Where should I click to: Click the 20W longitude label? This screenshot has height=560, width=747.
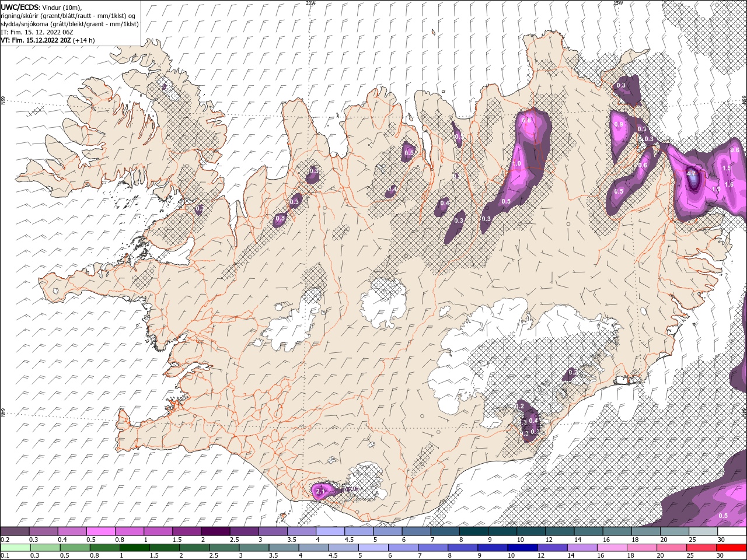pos(310,3)
